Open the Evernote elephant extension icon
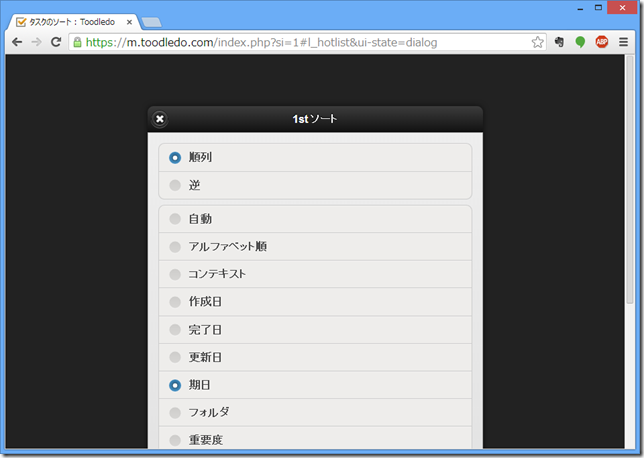The image size is (644, 458). 559,42
